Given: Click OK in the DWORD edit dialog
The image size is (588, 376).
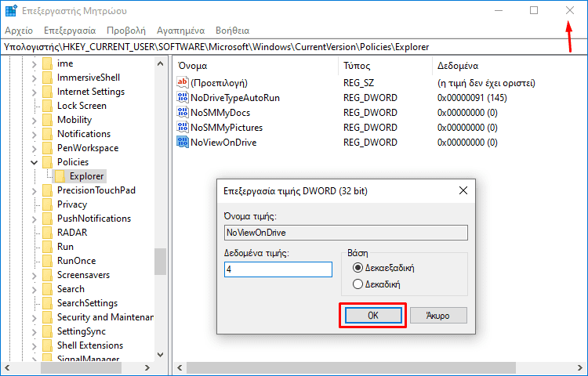Looking at the screenshot, I should [x=373, y=316].
